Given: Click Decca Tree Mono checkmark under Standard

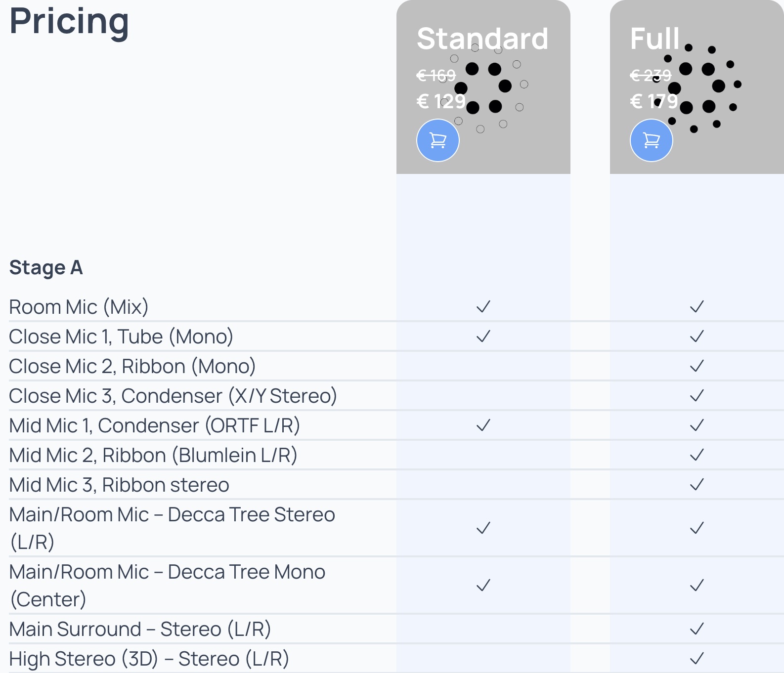Looking at the screenshot, I should (x=483, y=586).
